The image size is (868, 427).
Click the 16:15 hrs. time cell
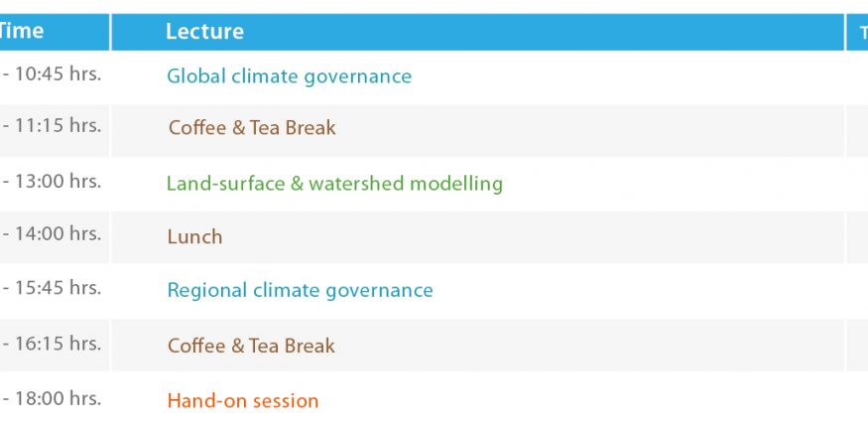click(53, 344)
